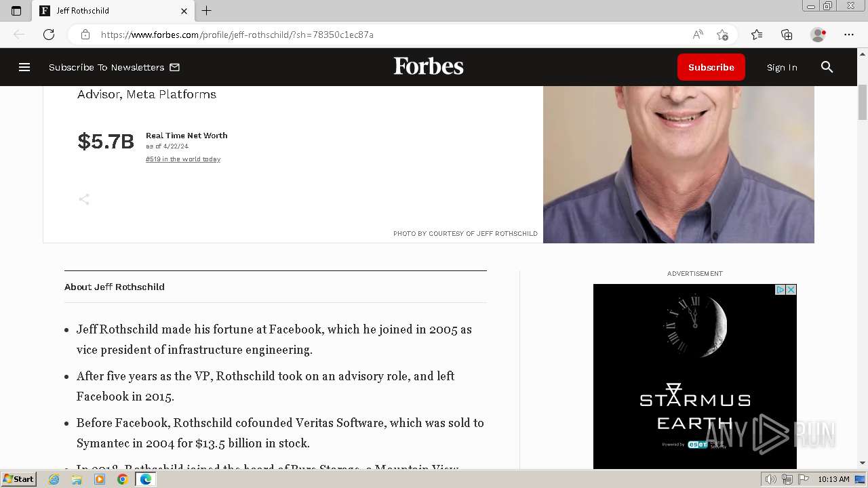Click the photo courtesy credit text
Image resolution: width=868 pixels, height=488 pixels.
(x=465, y=234)
